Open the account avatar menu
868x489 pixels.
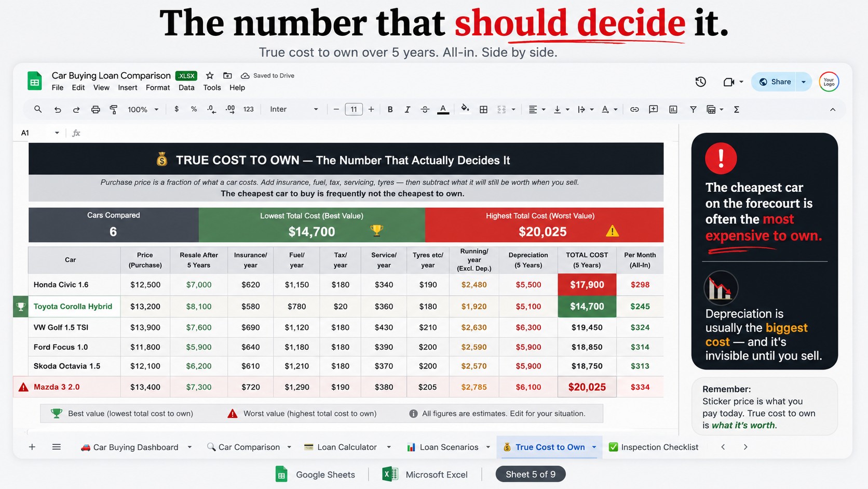(x=829, y=82)
